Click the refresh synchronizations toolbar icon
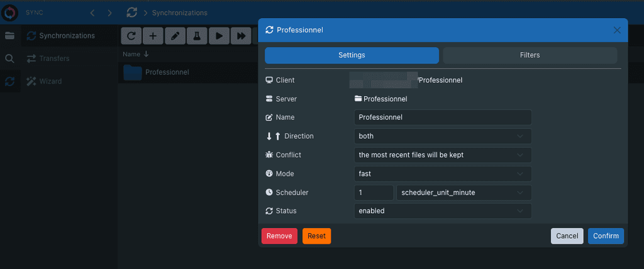The image size is (644, 269). pyautogui.click(x=131, y=36)
